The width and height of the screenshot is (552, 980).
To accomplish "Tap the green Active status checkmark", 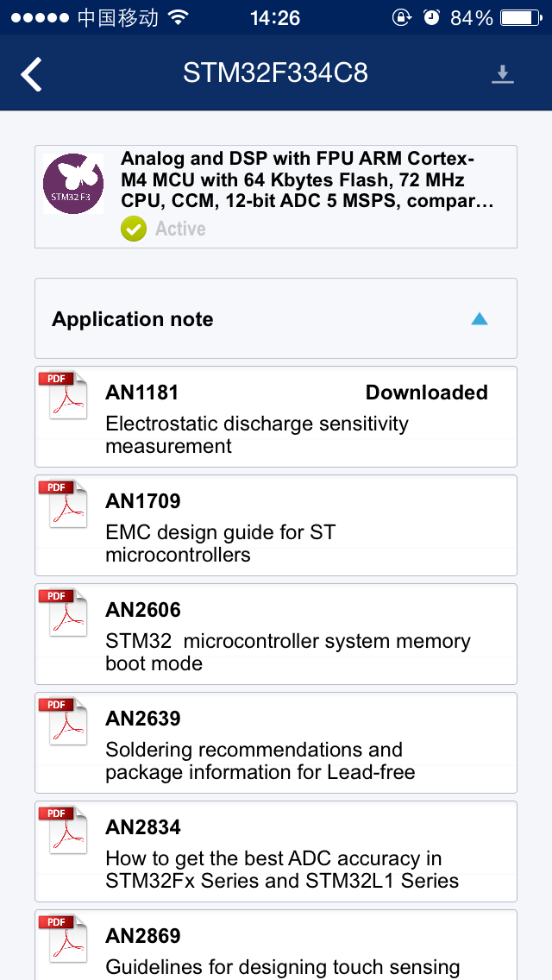I will coord(133,229).
